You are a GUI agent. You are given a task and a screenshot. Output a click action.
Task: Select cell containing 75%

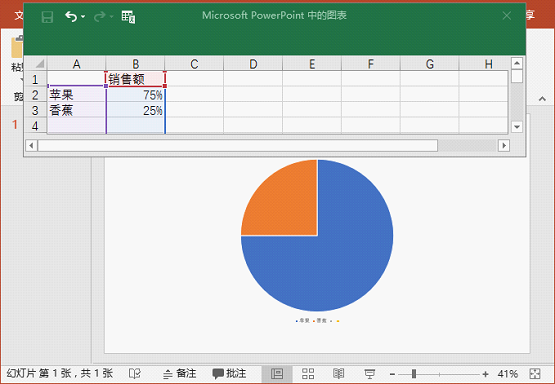136,95
